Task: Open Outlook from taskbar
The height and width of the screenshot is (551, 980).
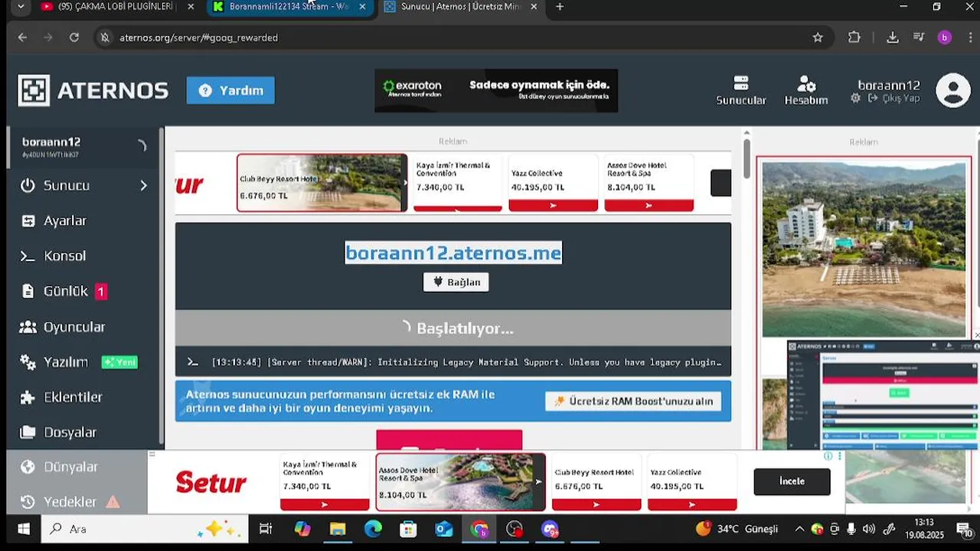Action: coord(444,529)
